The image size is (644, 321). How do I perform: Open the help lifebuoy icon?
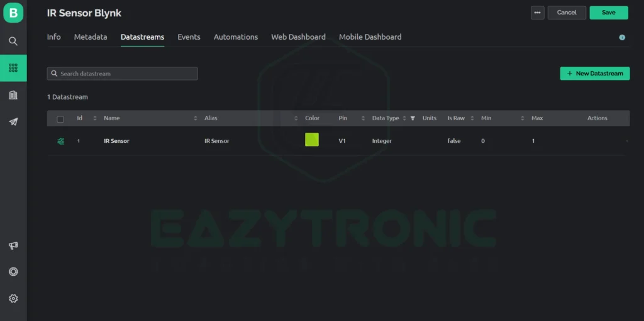(13, 272)
